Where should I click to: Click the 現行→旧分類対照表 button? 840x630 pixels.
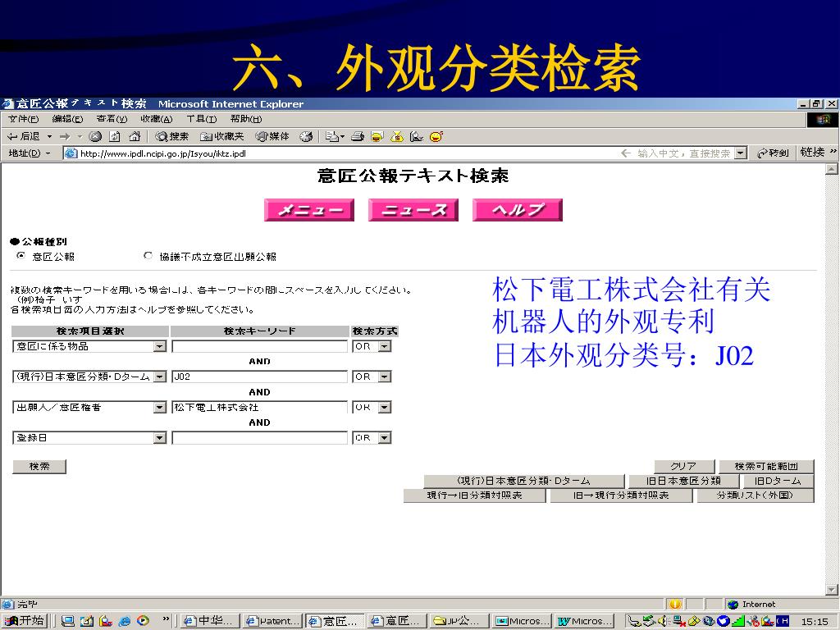(x=475, y=495)
